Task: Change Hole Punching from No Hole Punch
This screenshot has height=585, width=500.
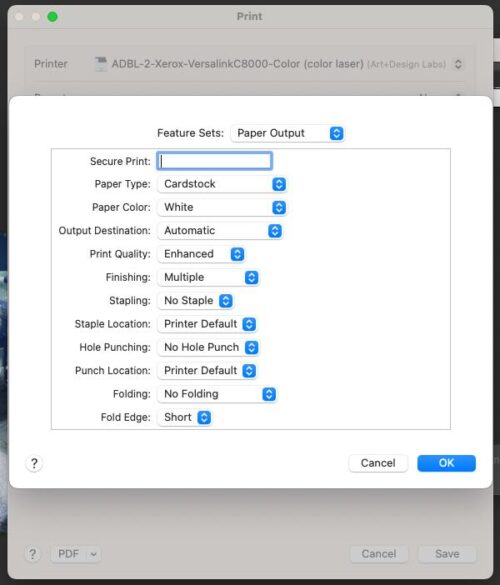Action: (208, 347)
